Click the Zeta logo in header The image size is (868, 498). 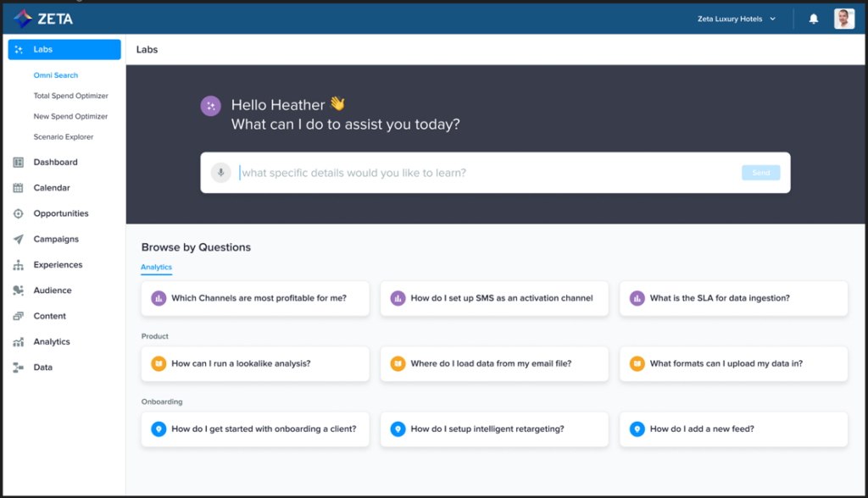pos(43,19)
